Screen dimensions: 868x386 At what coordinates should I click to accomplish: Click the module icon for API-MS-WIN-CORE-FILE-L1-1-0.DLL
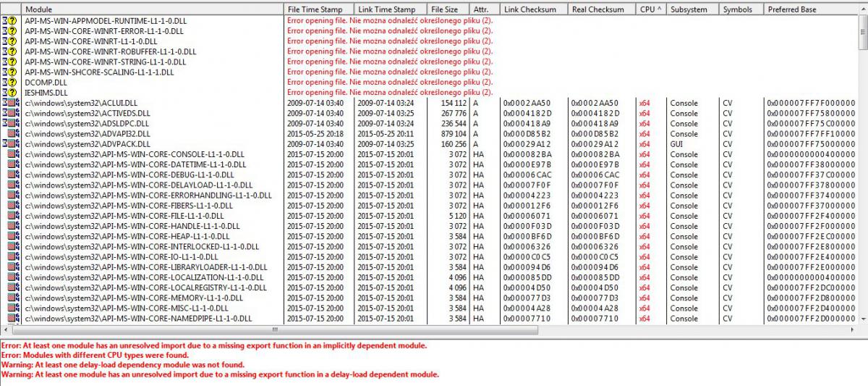tap(12, 215)
